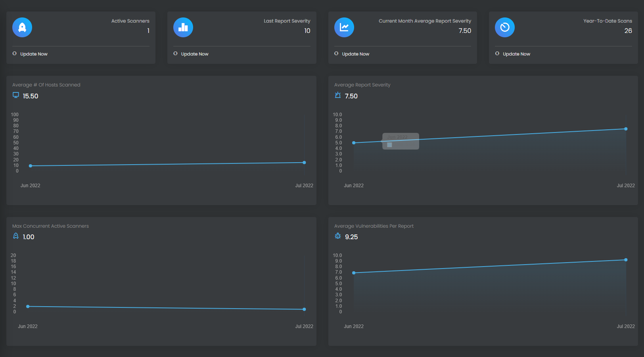Click the refresh icon in Year-To-Date Scans card

point(497,54)
